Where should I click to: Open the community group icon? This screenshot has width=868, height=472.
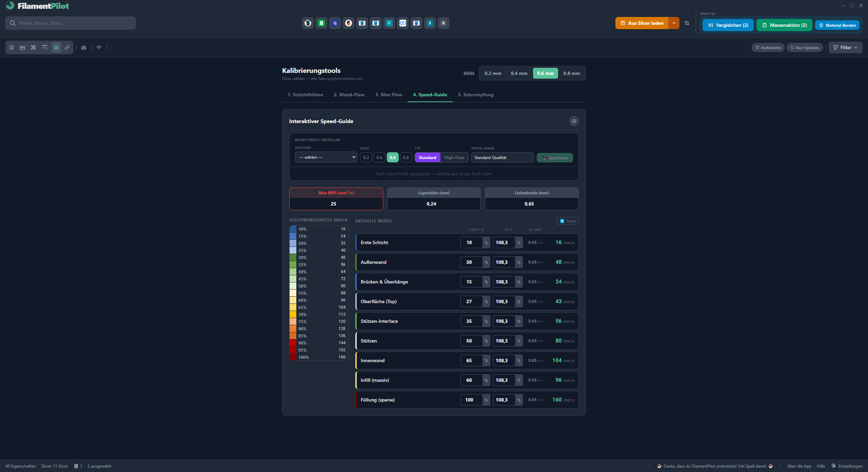[x=84, y=47]
